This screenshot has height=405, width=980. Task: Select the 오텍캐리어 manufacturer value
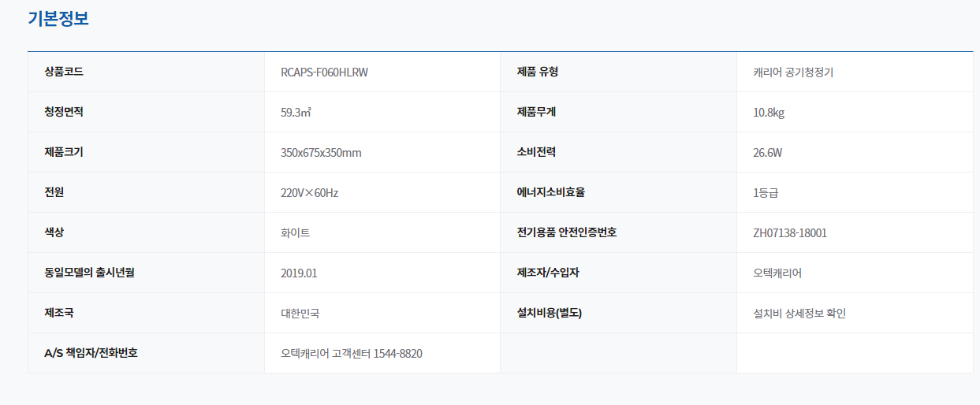[x=777, y=273]
